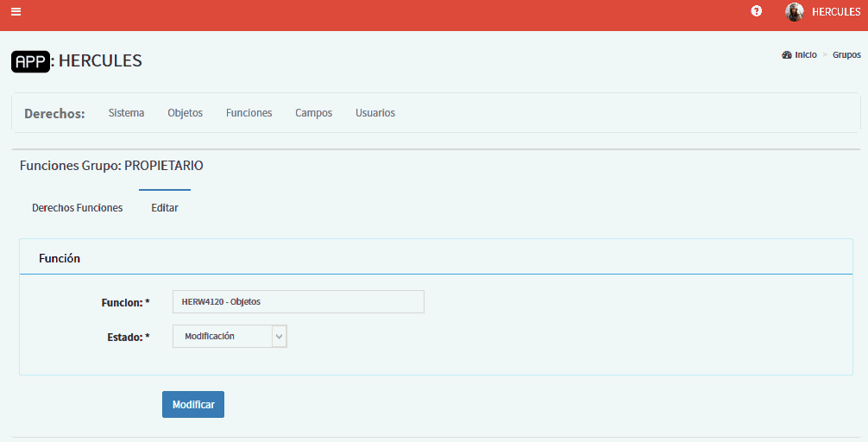The height and width of the screenshot is (442, 868).
Task: Click the APP logo badge
Action: (x=30, y=61)
